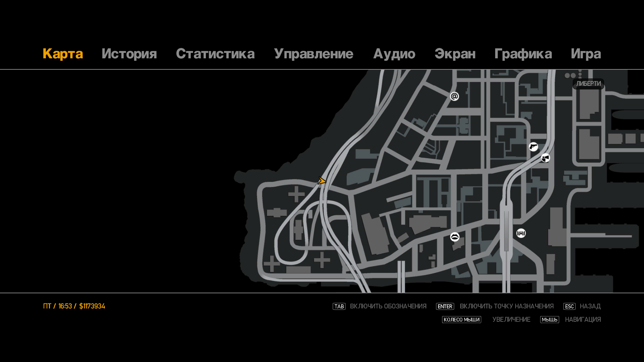The image size is (644, 362).
Task: Select the Экран tab
Action: [455, 54]
